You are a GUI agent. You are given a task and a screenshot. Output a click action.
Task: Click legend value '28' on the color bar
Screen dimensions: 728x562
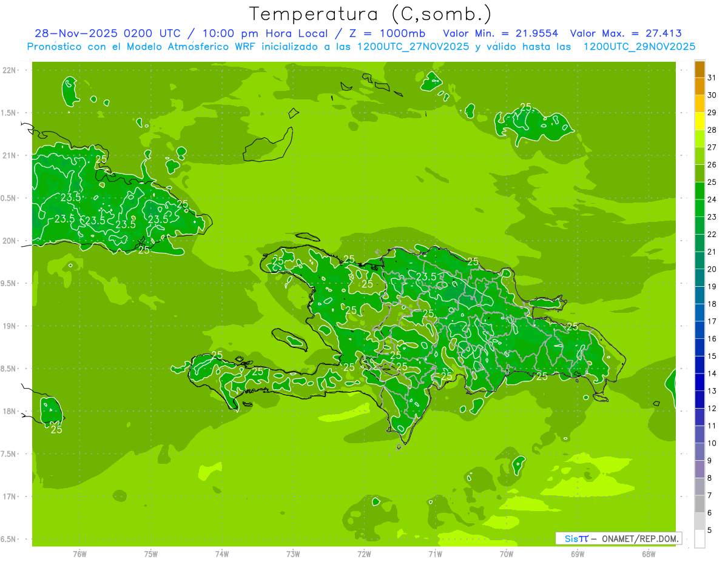tap(712, 130)
